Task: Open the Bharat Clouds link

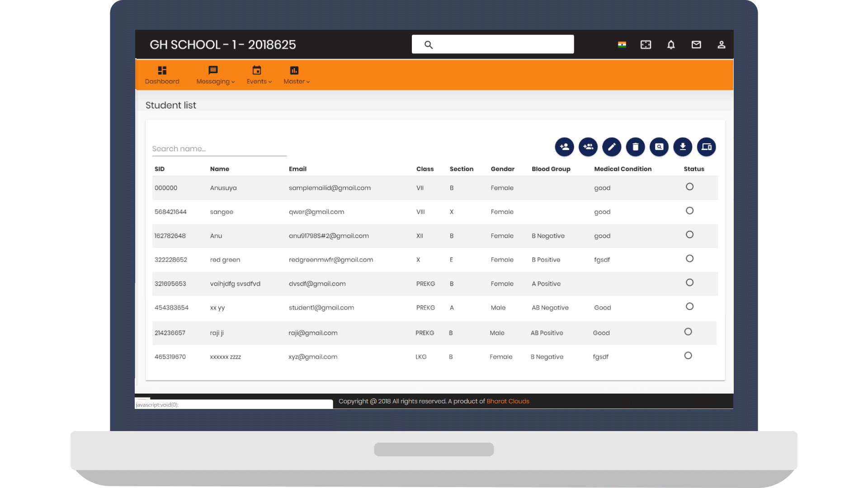Action: 508,401
